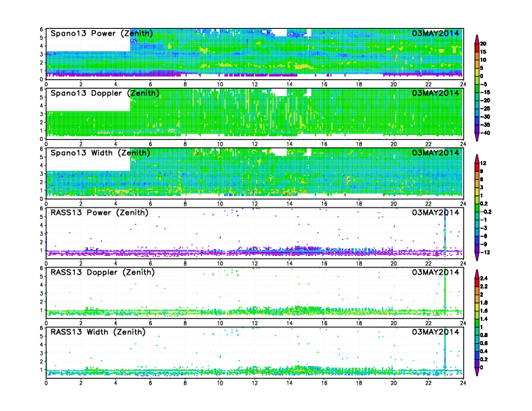Select the 'RASS13 Doppler (Zenith)' plot title

click(99, 272)
